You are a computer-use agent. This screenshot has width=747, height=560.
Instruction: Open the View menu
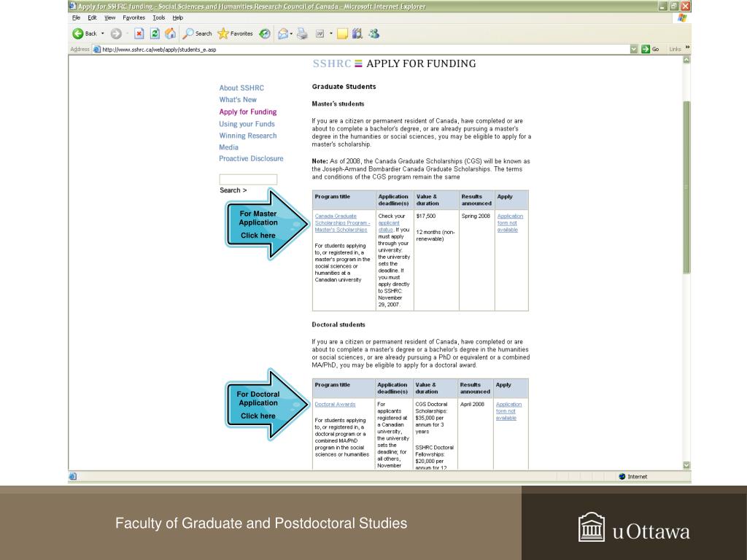pyautogui.click(x=109, y=17)
